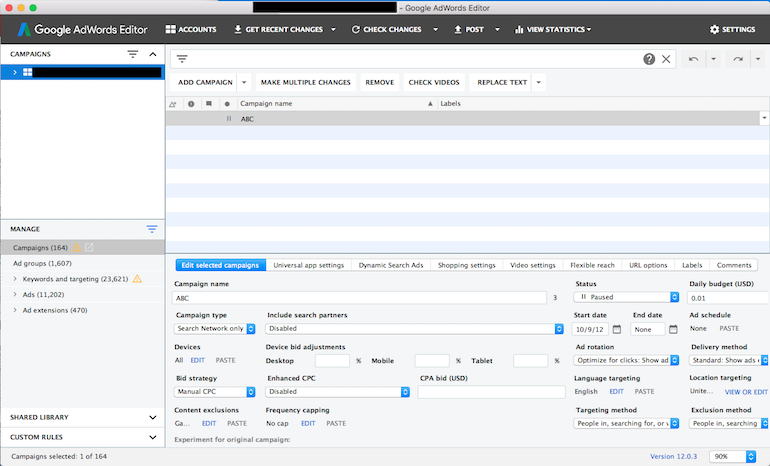Click Check Videos button
The image size is (770, 466).
tap(434, 82)
